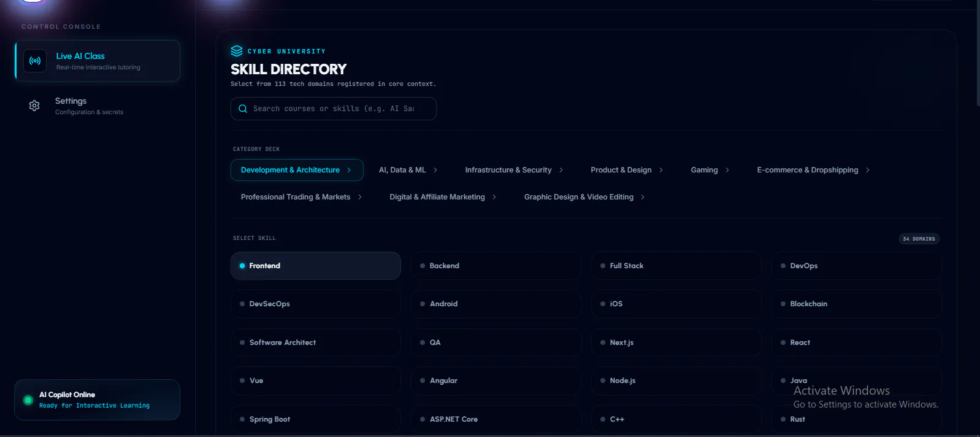Click the AI Copilot Online status card
This screenshot has height=437, width=980.
[98, 400]
